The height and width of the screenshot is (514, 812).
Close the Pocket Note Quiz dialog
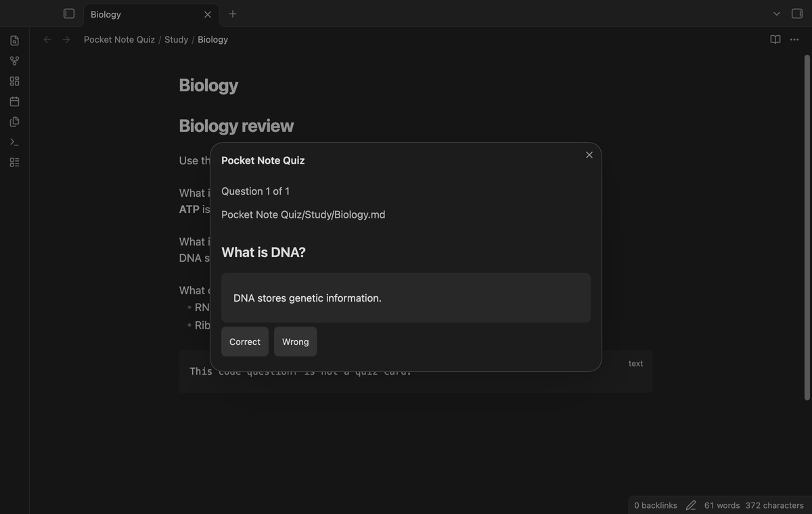589,155
